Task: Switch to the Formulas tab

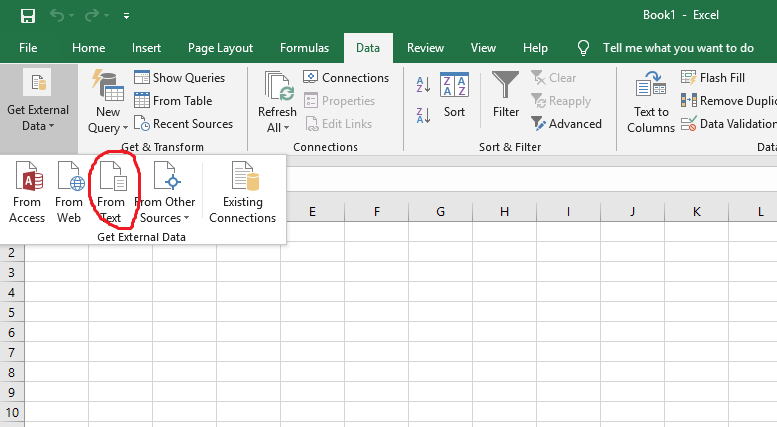Action: tap(304, 47)
